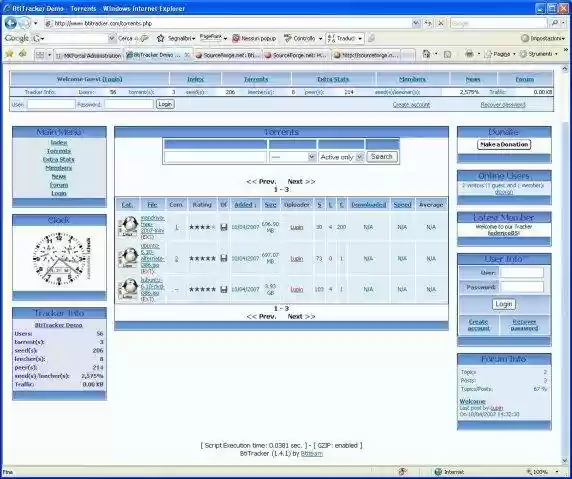This screenshot has height=479, width=572.
Task: Open Forum in the top navigation bar
Action: (x=525, y=79)
